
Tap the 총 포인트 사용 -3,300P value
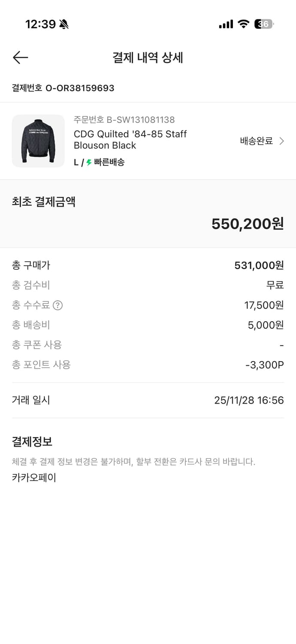pos(264,365)
